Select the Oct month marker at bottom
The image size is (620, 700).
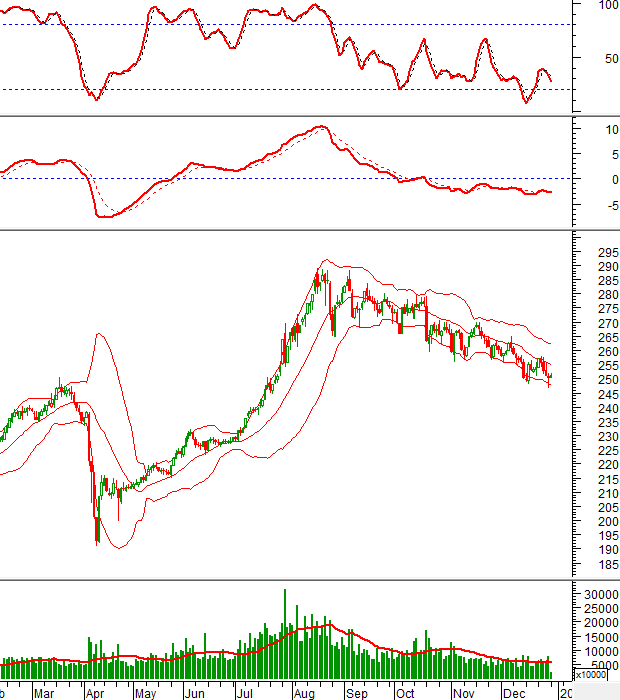click(x=406, y=691)
